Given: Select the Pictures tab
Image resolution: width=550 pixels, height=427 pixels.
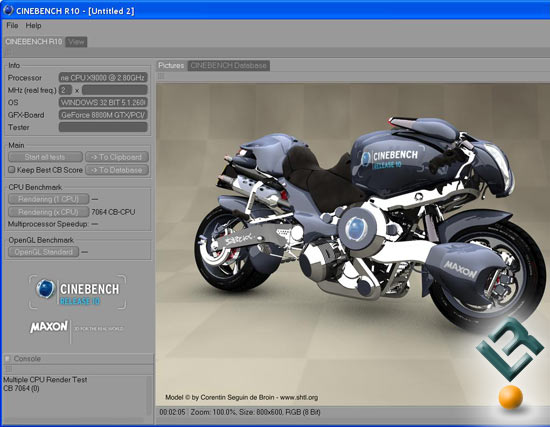Looking at the screenshot, I should click(171, 66).
